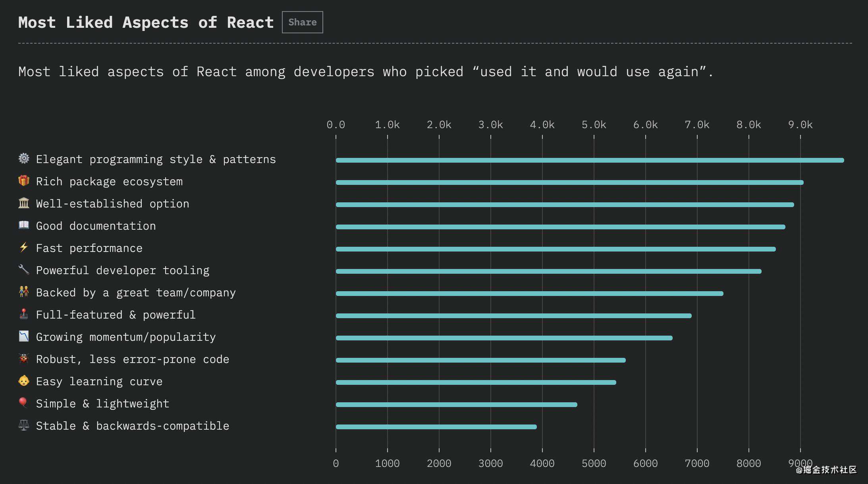This screenshot has height=484, width=868.
Task: Click the gear emoji beside Elegant programming style
Action: click(x=24, y=158)
